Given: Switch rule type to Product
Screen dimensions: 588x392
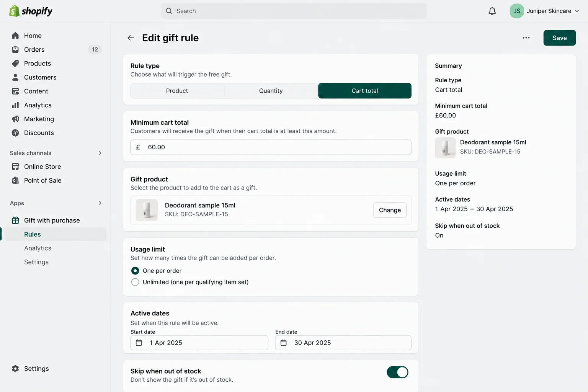Looking at the screenshot, I should (177, 91).
